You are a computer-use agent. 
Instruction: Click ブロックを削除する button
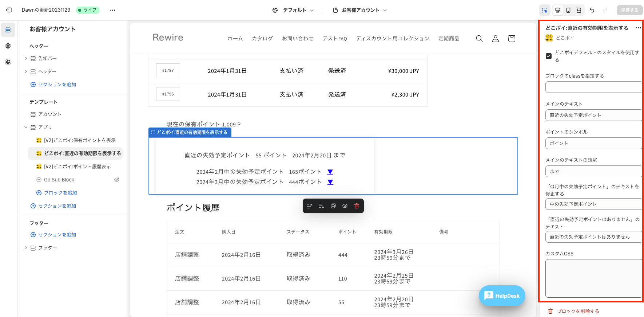(573, 311)
